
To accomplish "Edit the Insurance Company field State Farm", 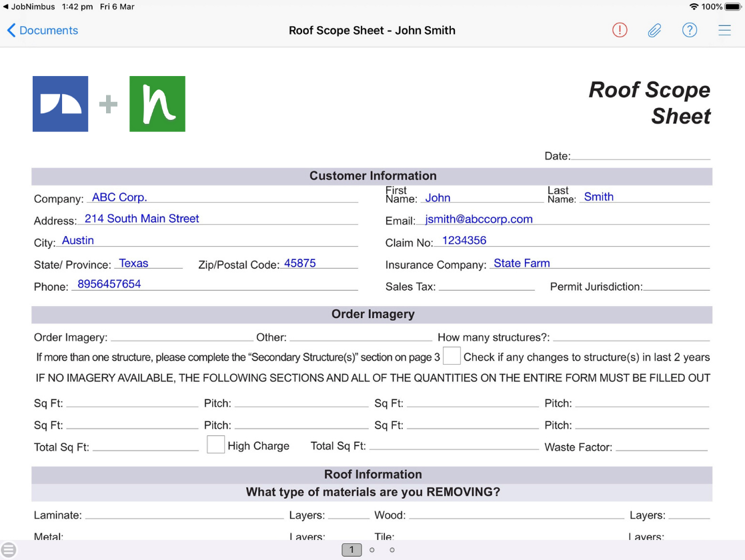I will [x=599, y=263].
